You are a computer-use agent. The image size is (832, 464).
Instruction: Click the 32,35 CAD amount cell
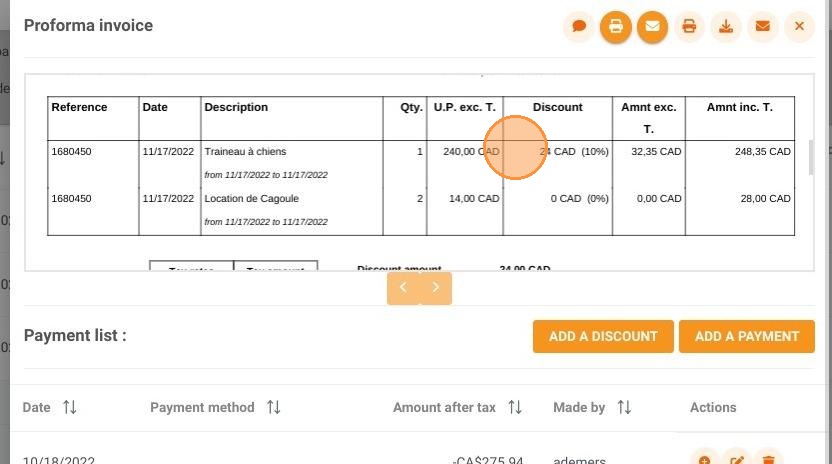click(656, 151)
